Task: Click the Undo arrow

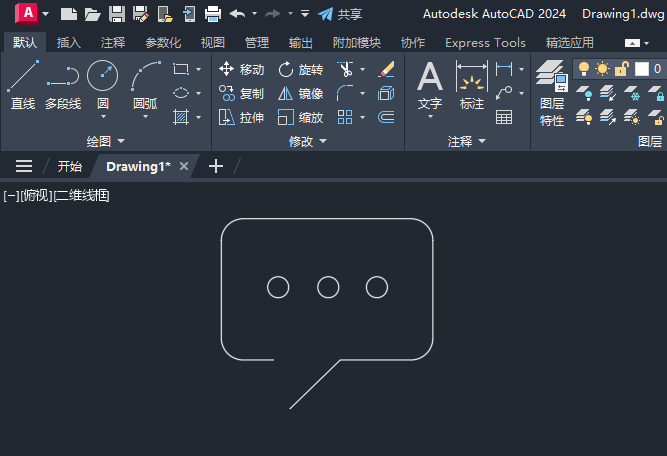Action: click(x=237, y=14)
